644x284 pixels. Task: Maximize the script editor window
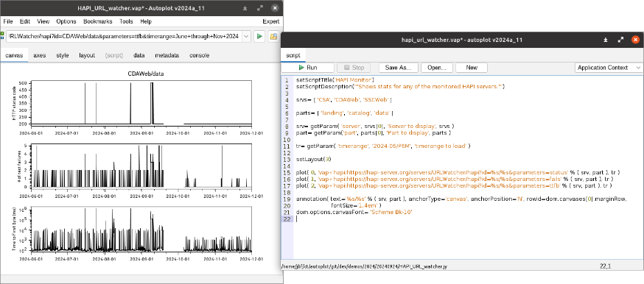(x=620, y=40)
